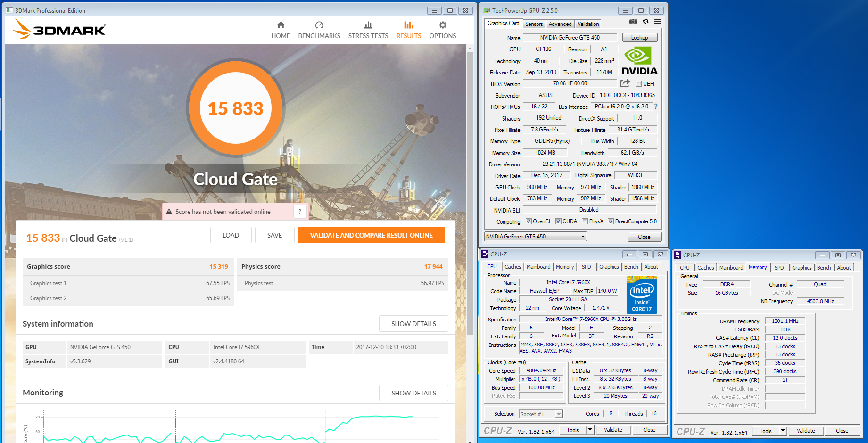
Task: Click the scroll down arrow in 3DMark
Action: 470,441
